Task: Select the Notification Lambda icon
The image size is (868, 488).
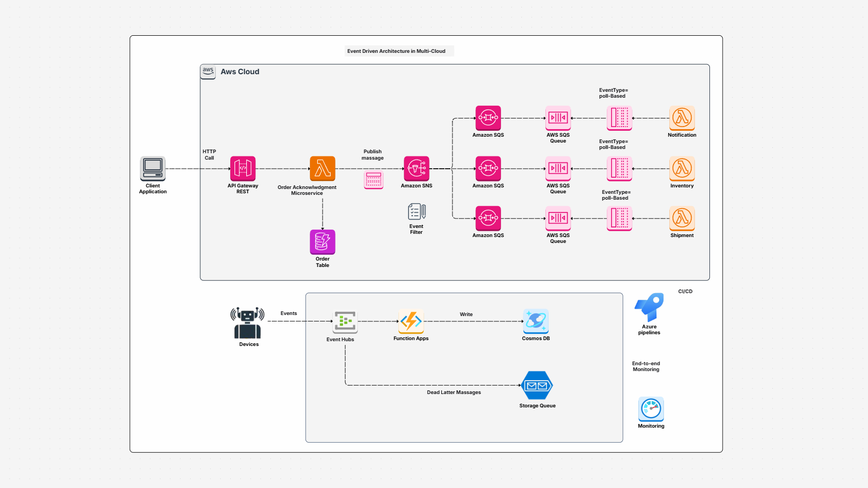Action: click(x=682, y=118)
